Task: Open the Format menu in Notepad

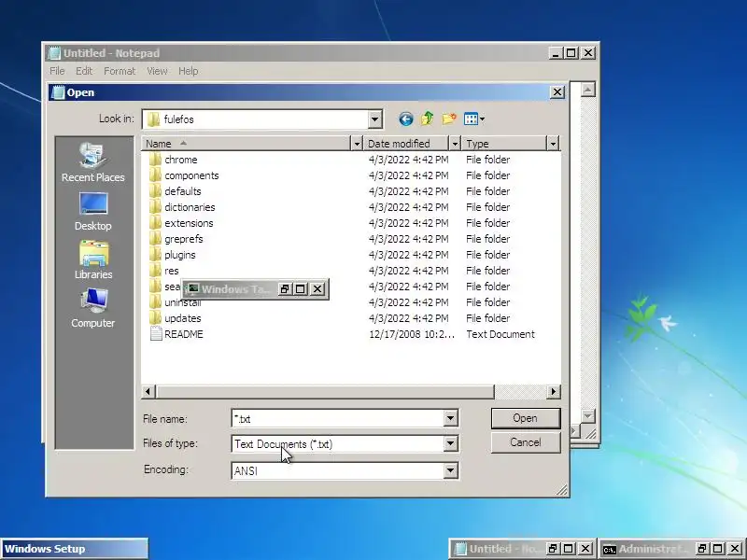Action: (x=120, y=71)
